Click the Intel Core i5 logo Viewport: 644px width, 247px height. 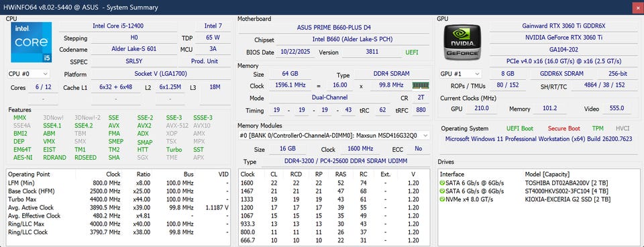(x=32, y=42)
